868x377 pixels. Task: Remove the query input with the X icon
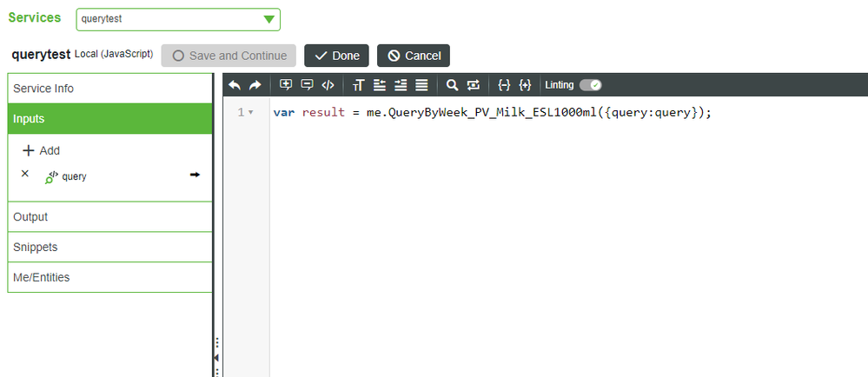click(x=25, y=174)
